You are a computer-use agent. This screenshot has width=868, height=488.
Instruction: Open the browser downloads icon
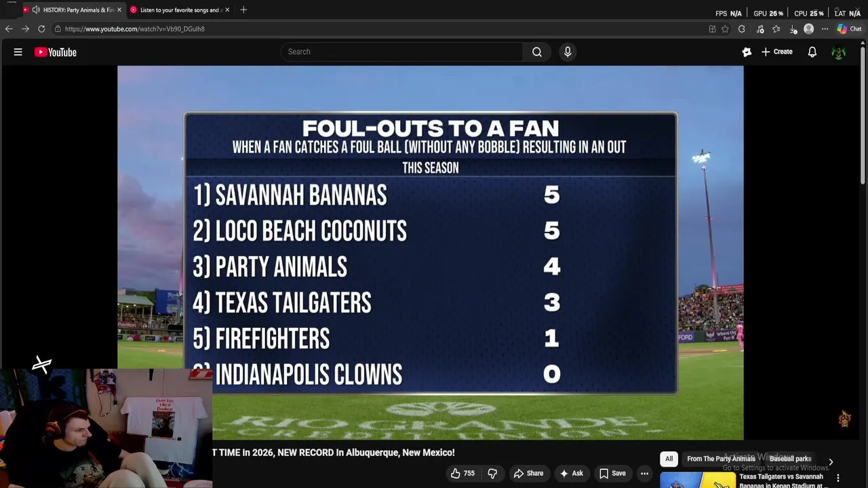tap(793, 29)
